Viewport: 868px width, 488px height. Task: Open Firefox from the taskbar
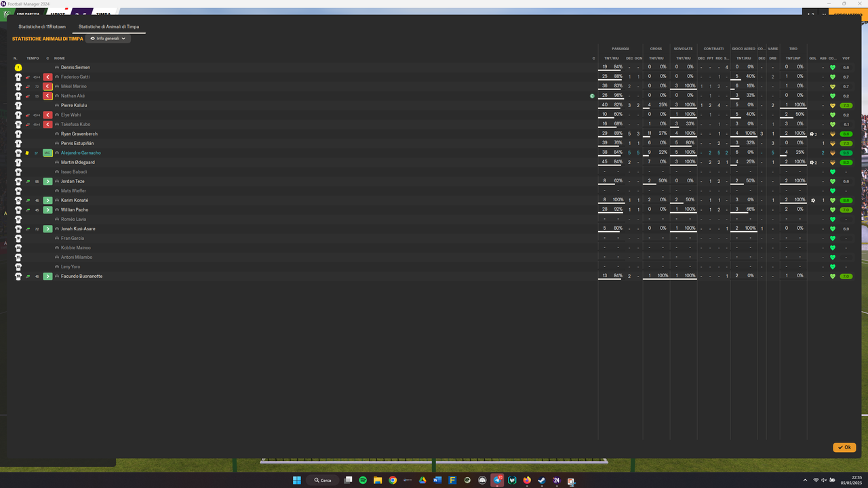coord(527,480)
